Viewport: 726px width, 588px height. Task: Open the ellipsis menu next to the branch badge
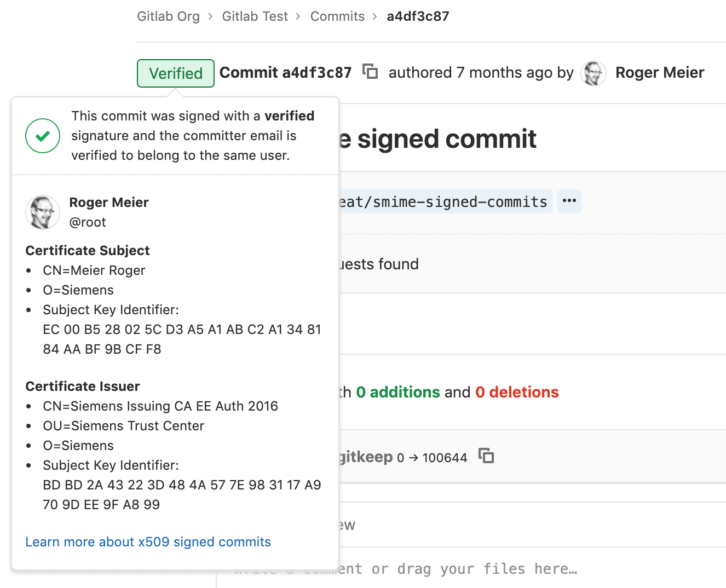(x=569, y=201)
